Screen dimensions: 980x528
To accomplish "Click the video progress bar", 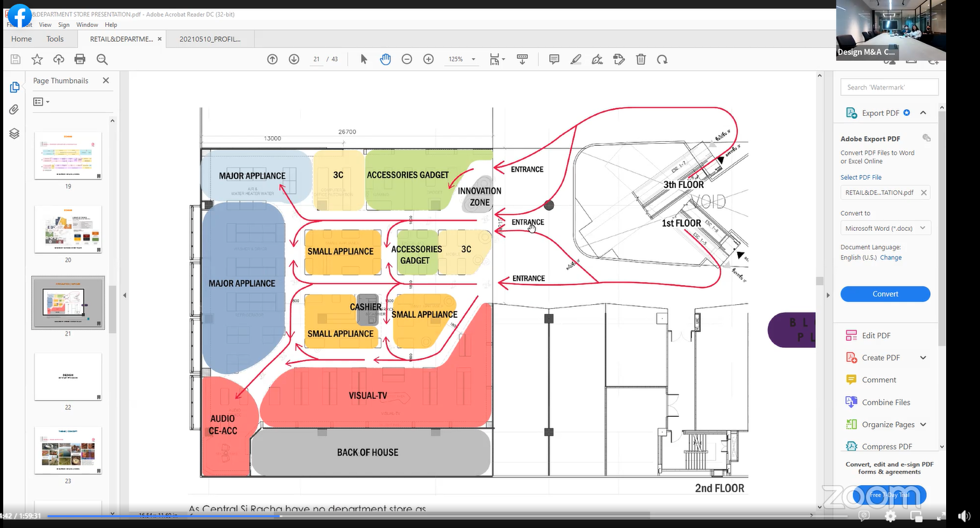I will 383,515.
